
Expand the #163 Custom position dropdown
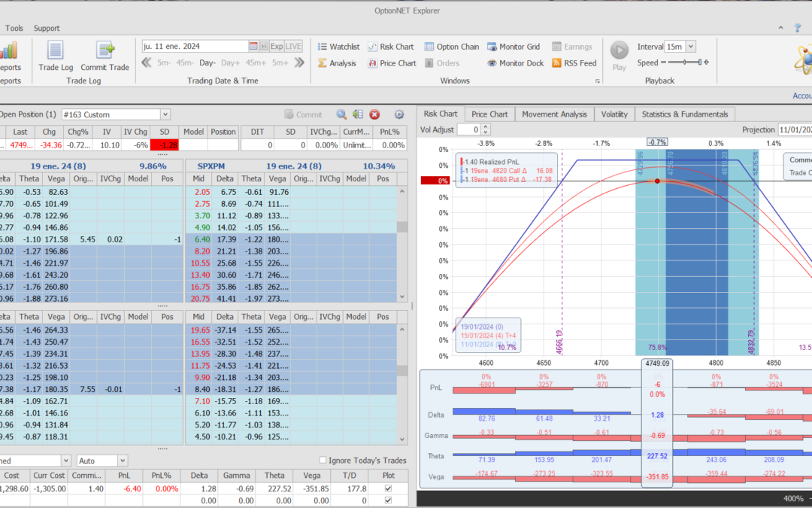point(165,114)
